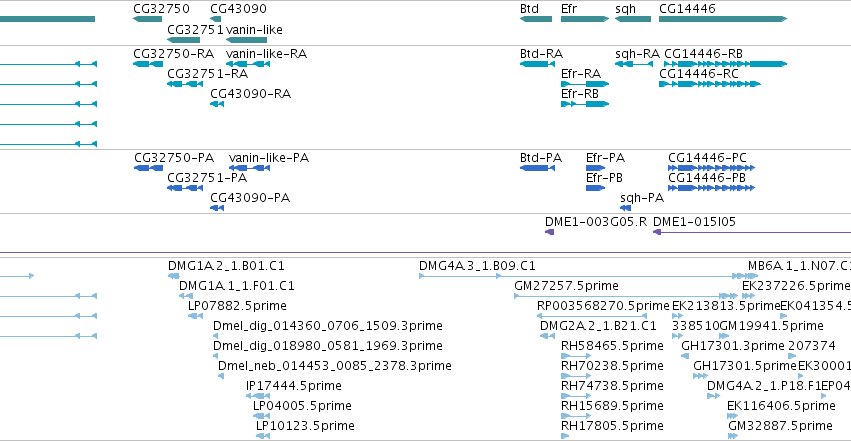Select protein CG32751-PA
This screenshot has width=851, height=441.
[x=185, y=188]
